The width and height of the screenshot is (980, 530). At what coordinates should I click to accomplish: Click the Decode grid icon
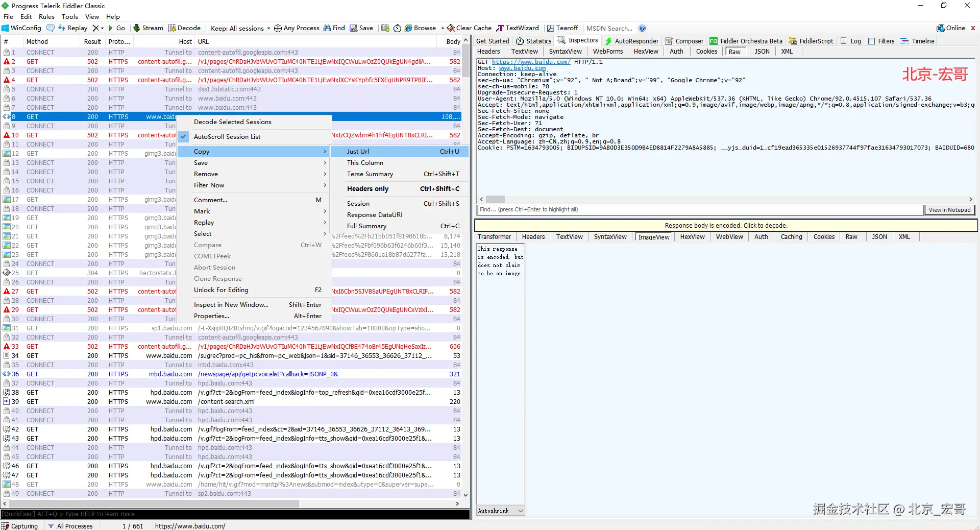point(172,28)
